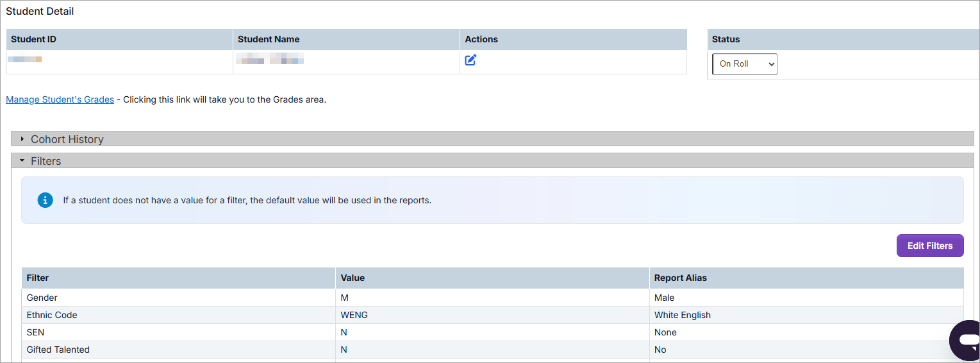Click the Report Alias column header
Viewport: 980px width, 363px height.
pos(680,278)
